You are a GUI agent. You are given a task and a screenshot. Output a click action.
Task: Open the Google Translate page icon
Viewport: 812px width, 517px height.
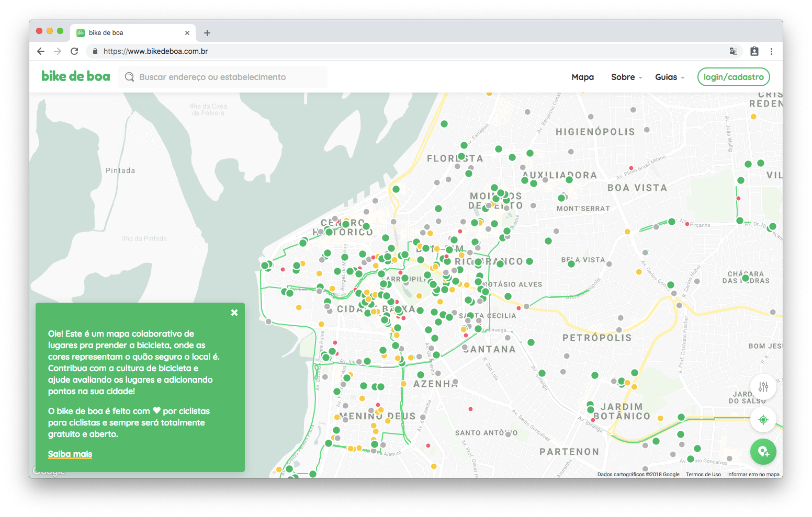tap(734, 51)
